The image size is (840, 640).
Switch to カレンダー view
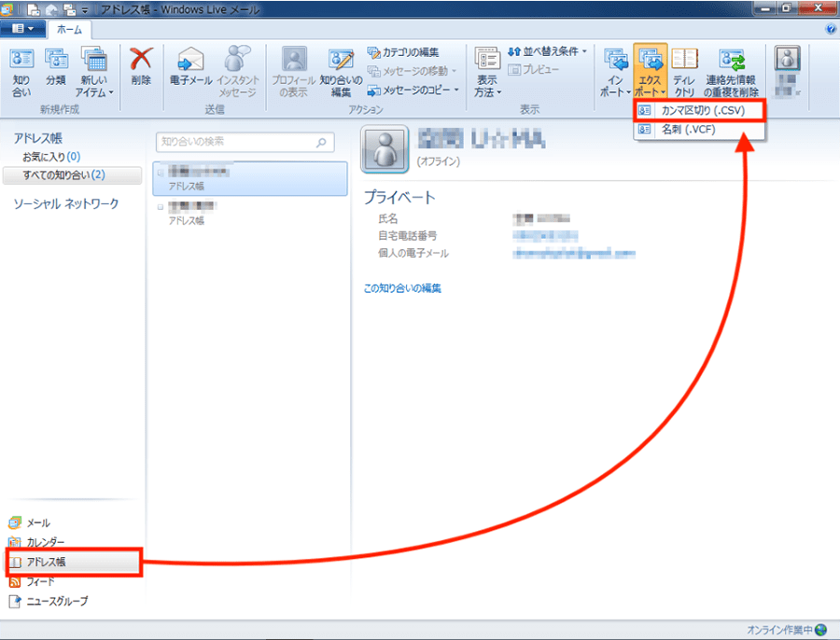[36, 542]
